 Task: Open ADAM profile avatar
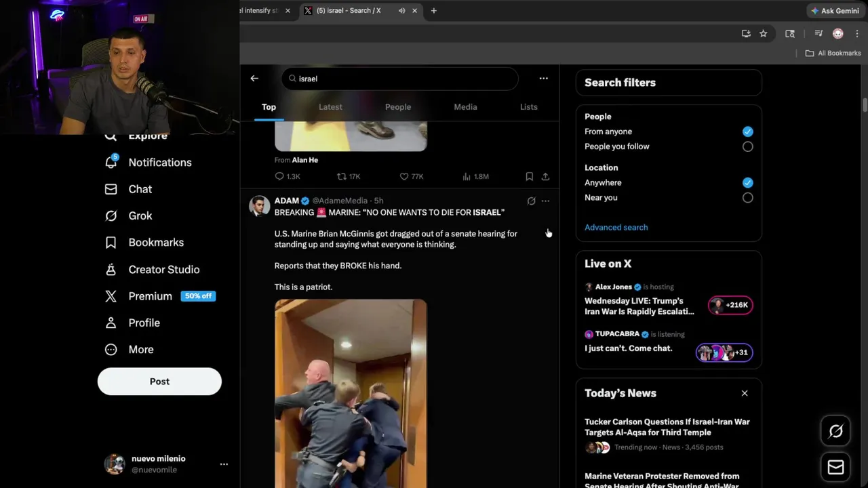260,206
